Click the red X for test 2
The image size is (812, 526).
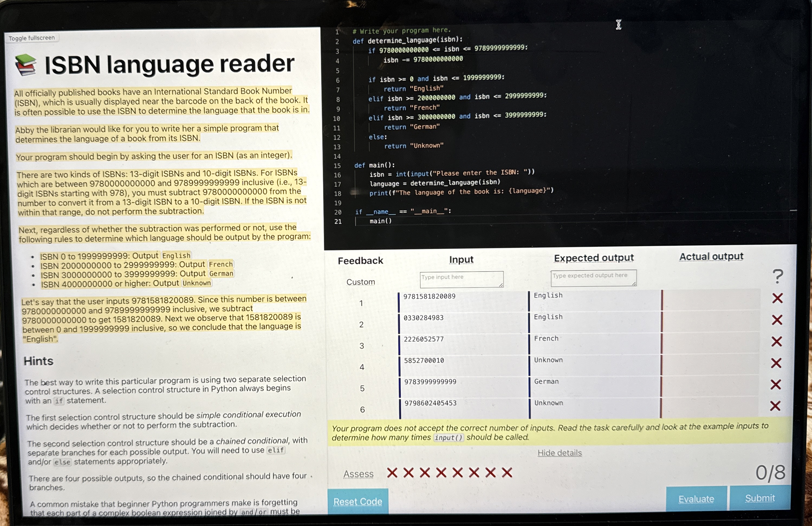tap(777, 320)
